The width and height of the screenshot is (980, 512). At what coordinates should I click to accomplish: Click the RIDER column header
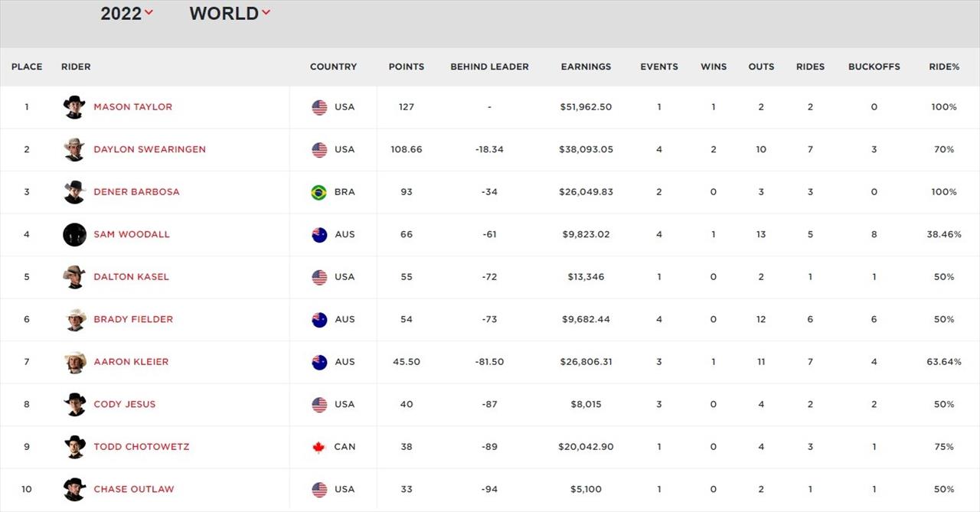coord(76,67)
